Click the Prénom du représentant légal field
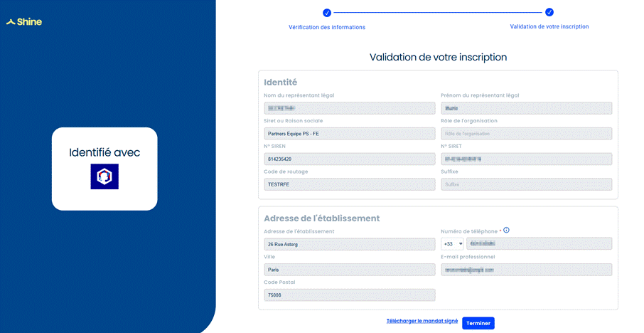Viewport: 644px width, 333px height. point(527,108)
